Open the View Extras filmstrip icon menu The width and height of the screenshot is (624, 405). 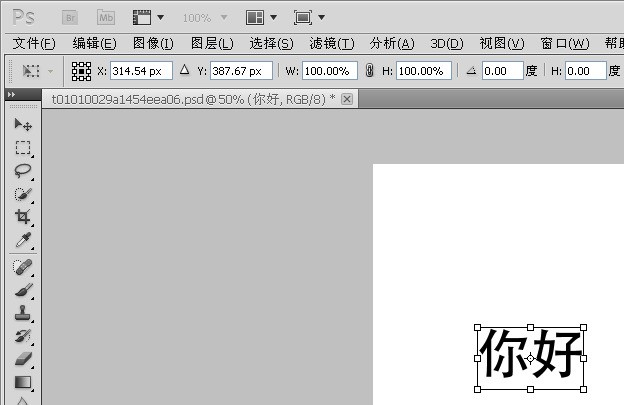pos(148,18)
